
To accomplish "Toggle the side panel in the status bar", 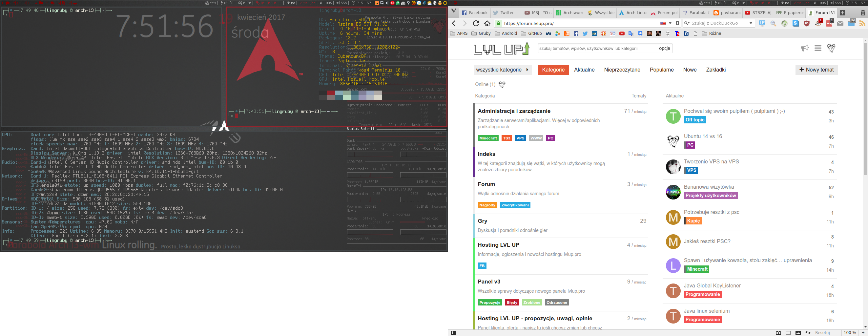I will click(x=454, y=333).
